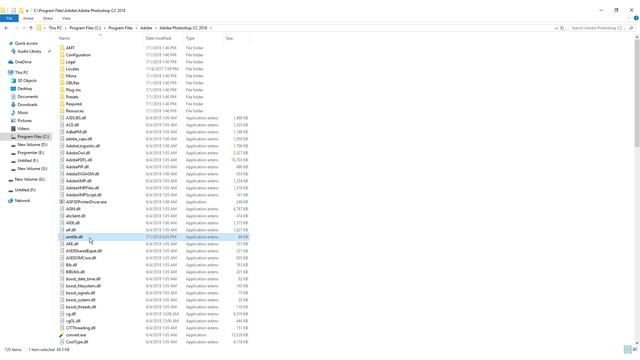
Task: Open Documents in the sidebar
Action: point(27,97)
